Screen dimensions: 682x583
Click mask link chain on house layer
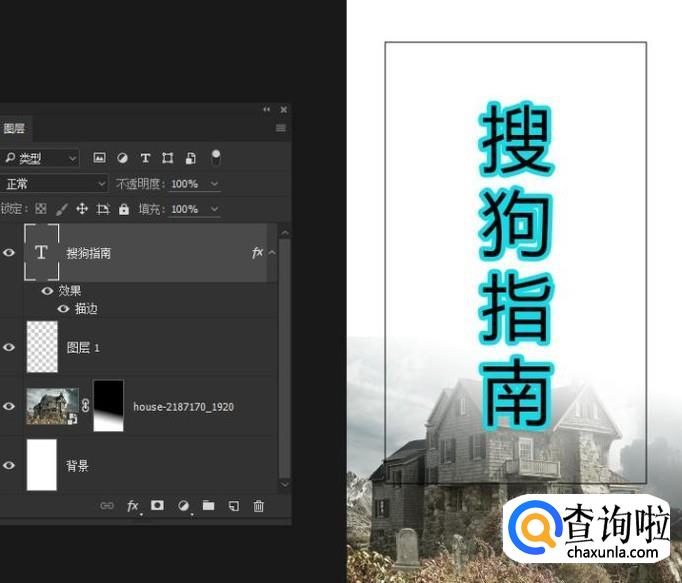[85, 405]
